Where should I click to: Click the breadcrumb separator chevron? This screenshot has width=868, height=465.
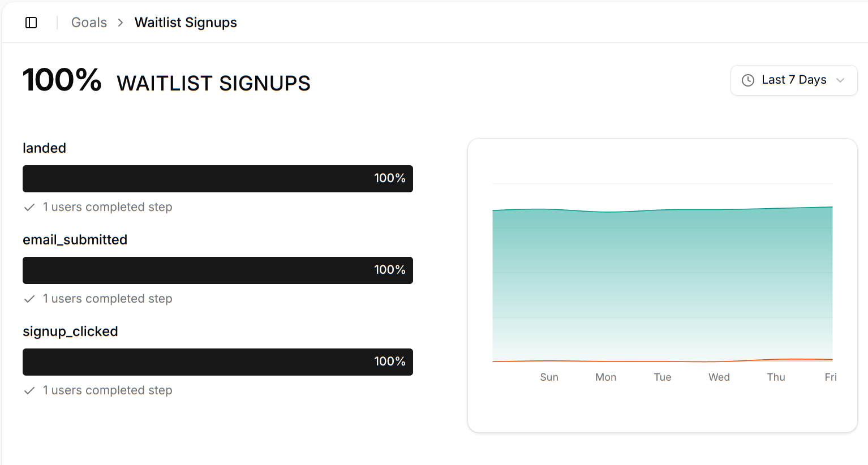(121, 23)
